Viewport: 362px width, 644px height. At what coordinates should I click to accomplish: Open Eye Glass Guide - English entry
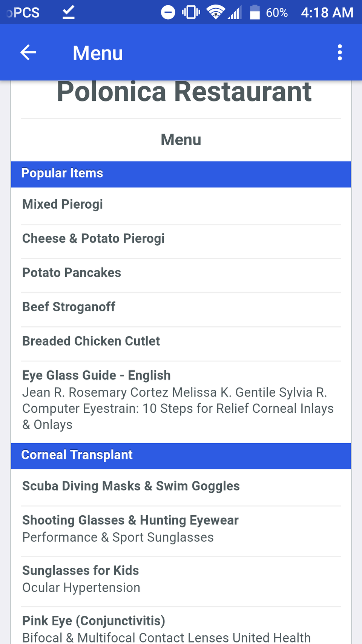(x=97, y=375)
